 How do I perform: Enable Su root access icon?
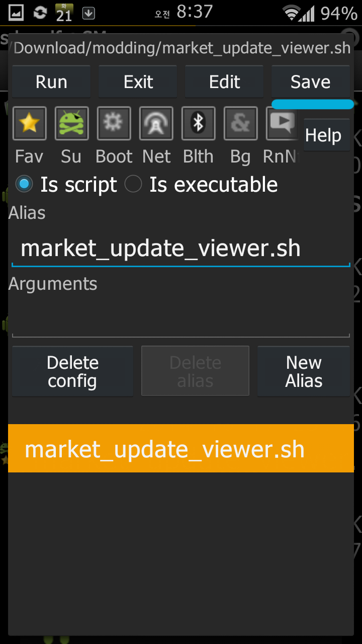coord(71,123)
